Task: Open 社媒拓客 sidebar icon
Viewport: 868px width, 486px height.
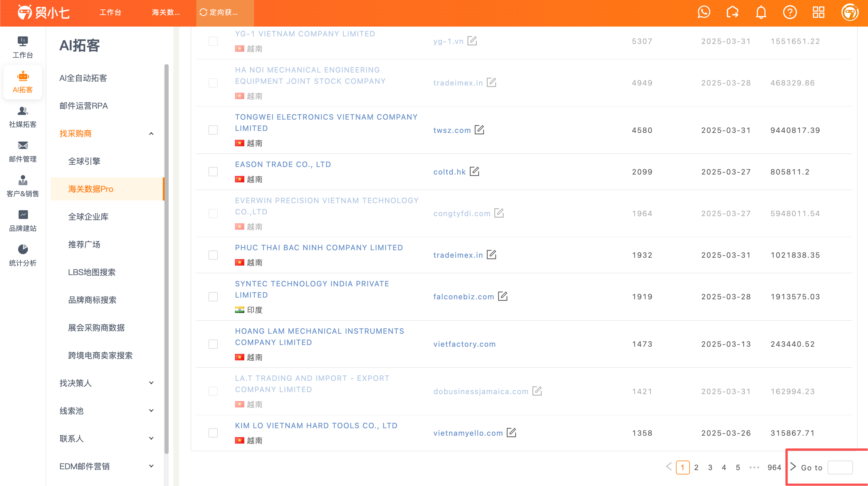Action: [x=23, y=117]
